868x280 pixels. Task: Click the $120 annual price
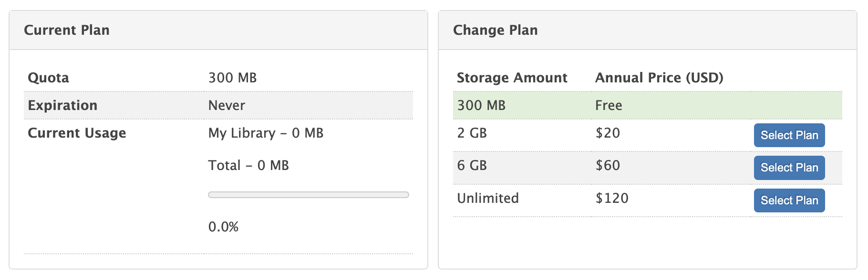pyautogui.click(x=612, y=198)
